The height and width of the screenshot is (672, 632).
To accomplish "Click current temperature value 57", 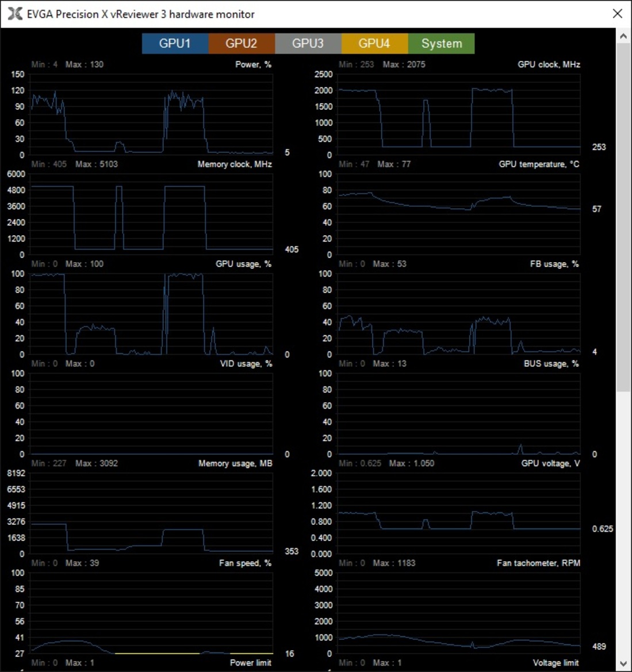I will tap(596, 209).
